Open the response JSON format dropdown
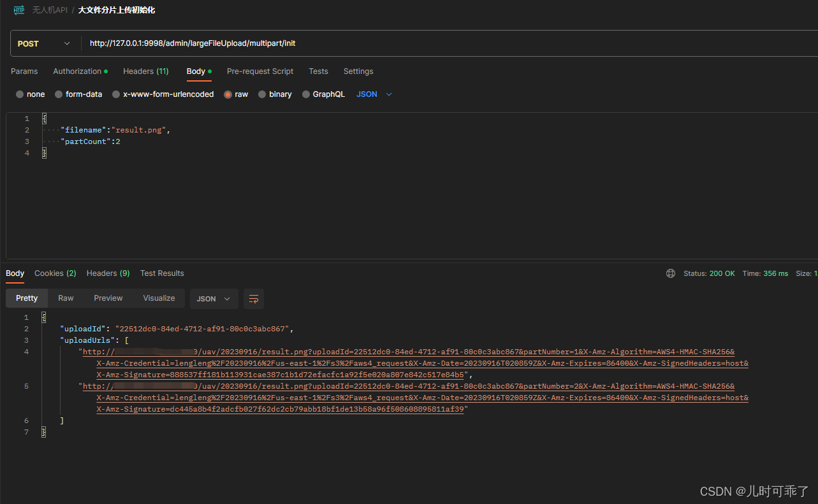The height and width of the screenshot is (504, 818). [x=214, y=299]
